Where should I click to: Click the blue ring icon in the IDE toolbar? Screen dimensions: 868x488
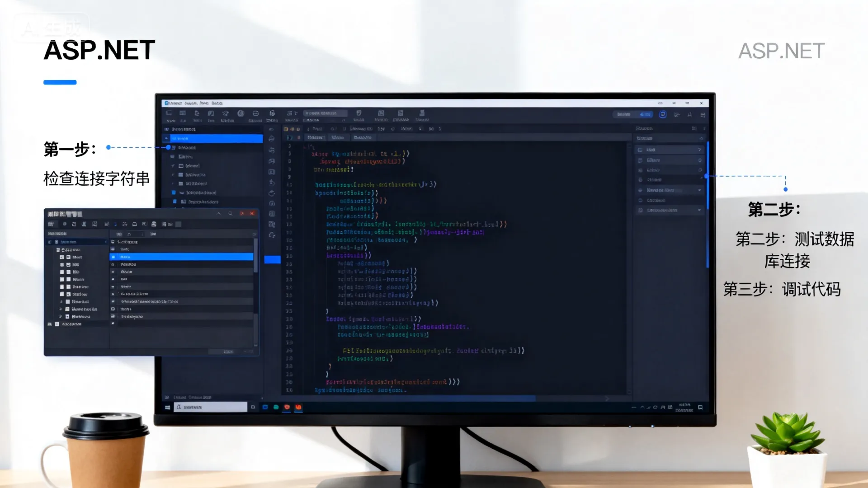click(663, 114)
